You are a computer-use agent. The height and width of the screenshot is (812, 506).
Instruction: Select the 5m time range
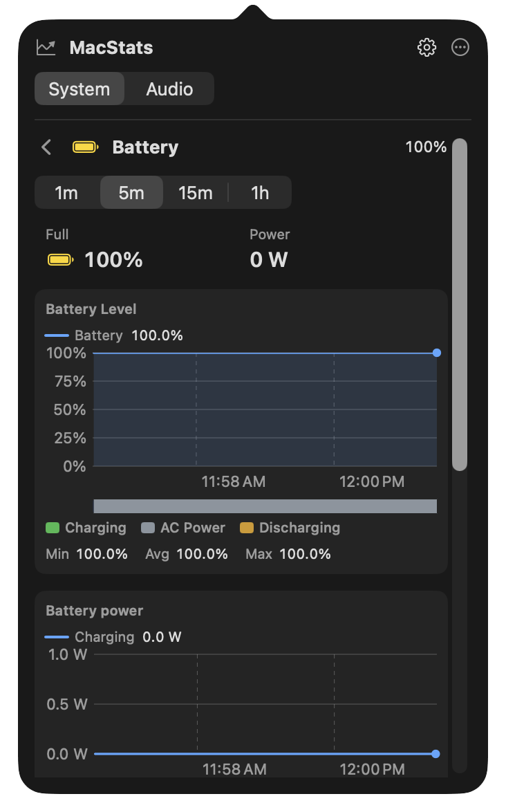[x=131, y=193]
